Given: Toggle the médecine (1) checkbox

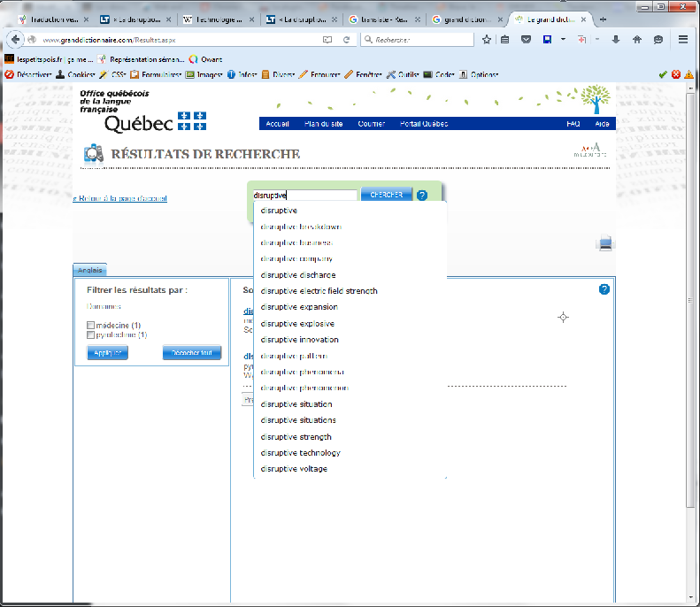Looking at the screenshot, I should coord(90,325).
